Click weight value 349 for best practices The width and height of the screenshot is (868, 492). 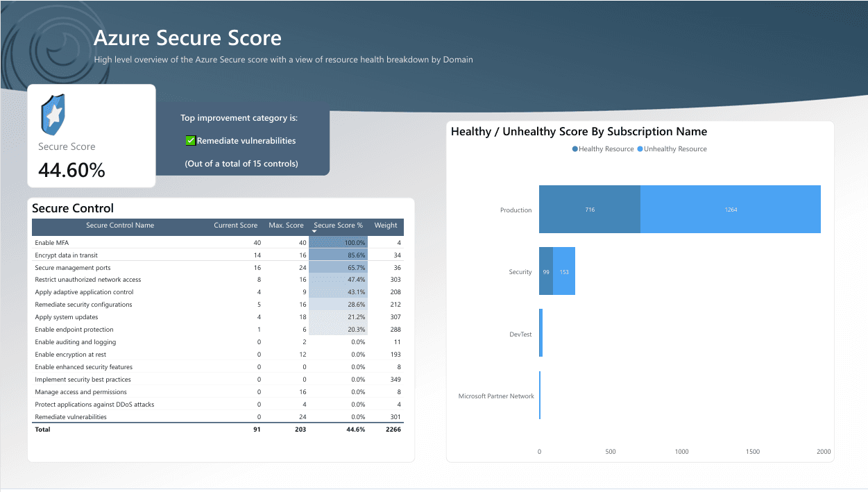pos(395,380)
